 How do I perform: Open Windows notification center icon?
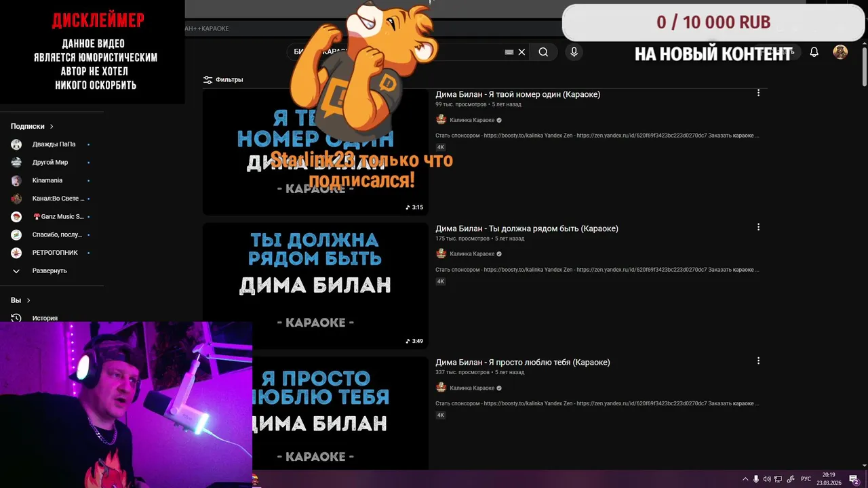click(854, 479)
